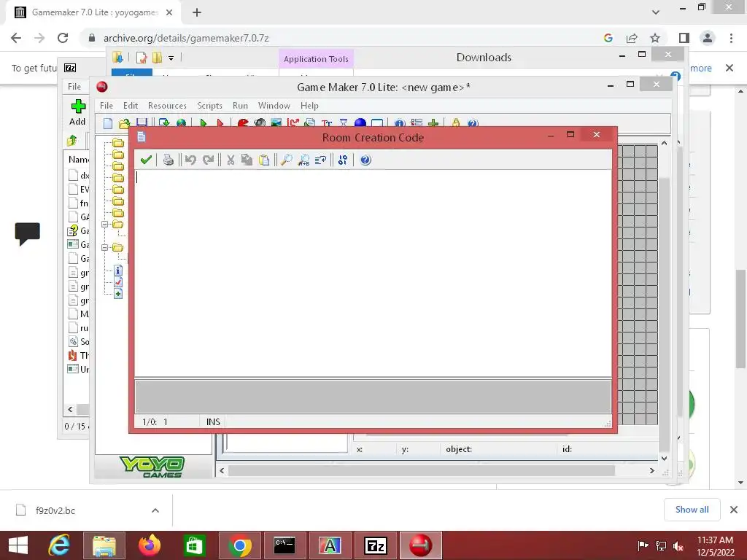Redo the edit in code editor

(208, 160)
